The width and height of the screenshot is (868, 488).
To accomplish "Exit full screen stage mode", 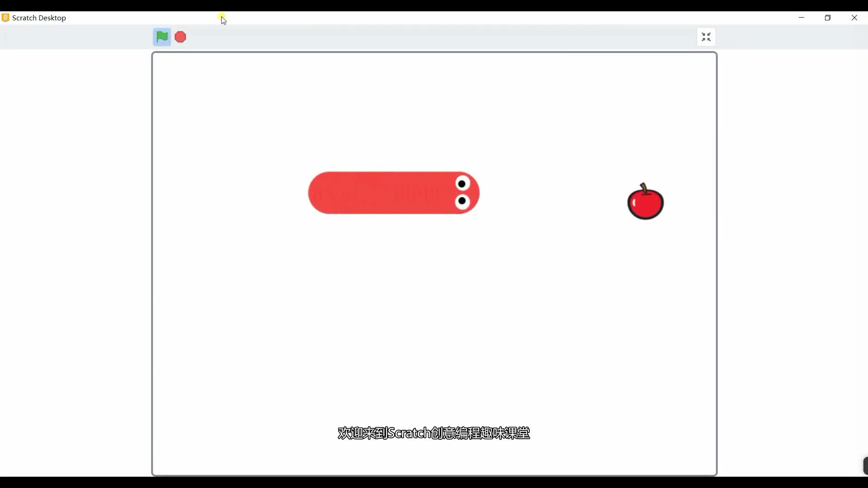I will coord(706,37).
